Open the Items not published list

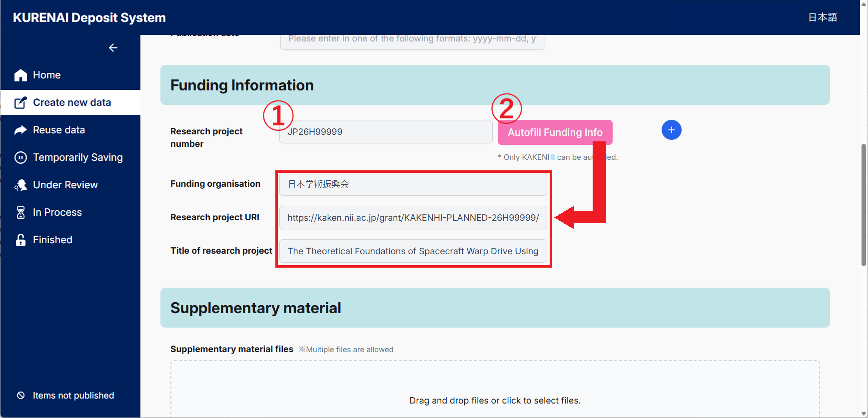70,396
